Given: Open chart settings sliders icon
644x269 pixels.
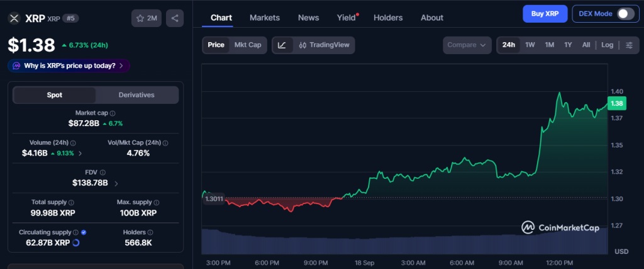Looking at the screenshot, I should pos(629,45).
